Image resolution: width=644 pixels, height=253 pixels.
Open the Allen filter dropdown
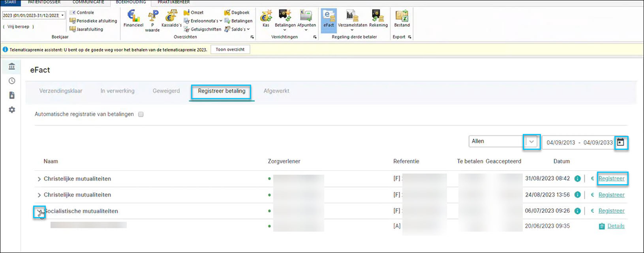531,142
